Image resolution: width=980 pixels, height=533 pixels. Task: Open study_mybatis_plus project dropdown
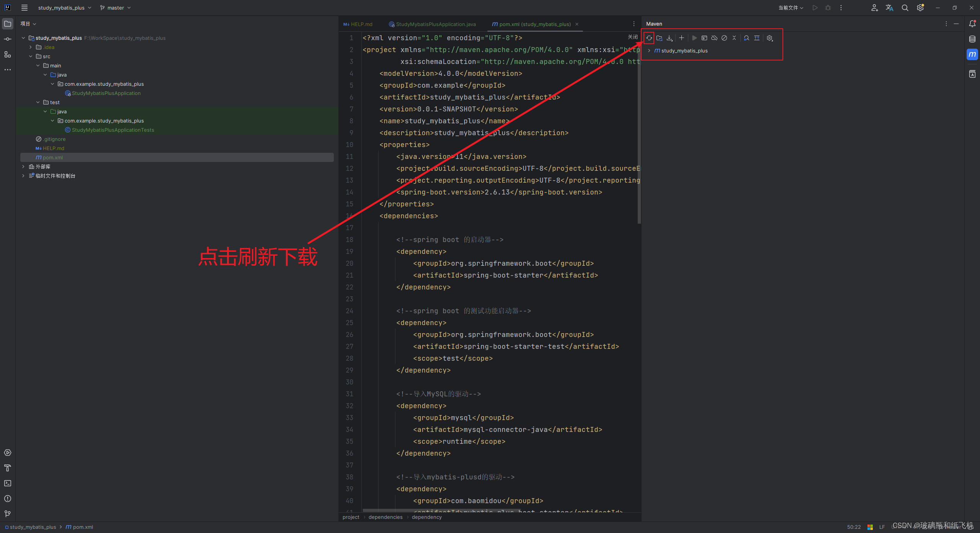[x=65, y=8]
